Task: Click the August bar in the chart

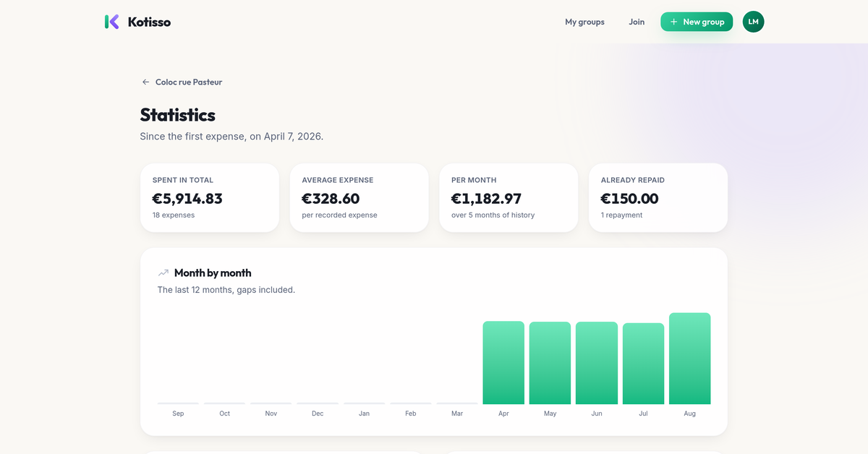Action: 689,359
